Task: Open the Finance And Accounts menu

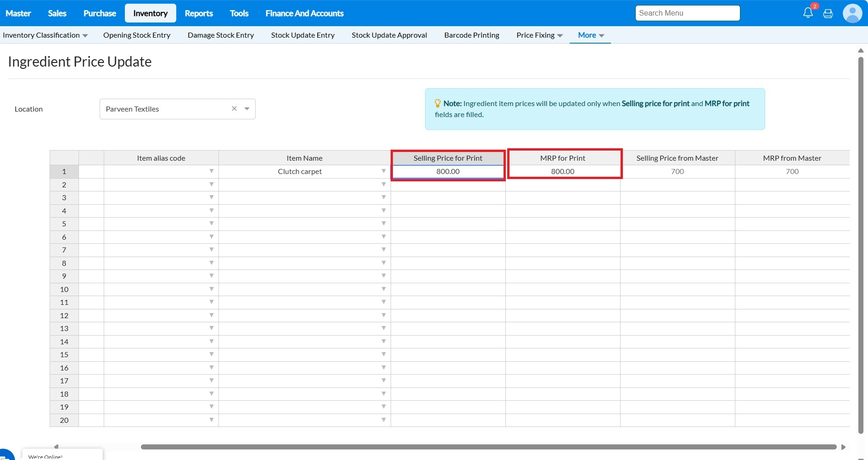Action: (304, 13)
